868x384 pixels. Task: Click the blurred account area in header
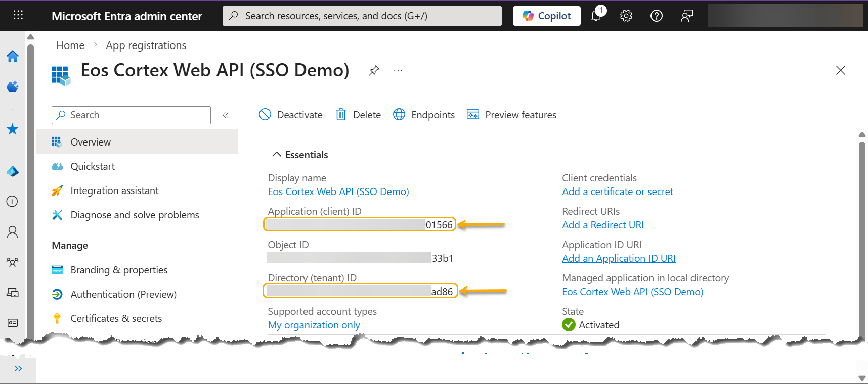(785, 16)
